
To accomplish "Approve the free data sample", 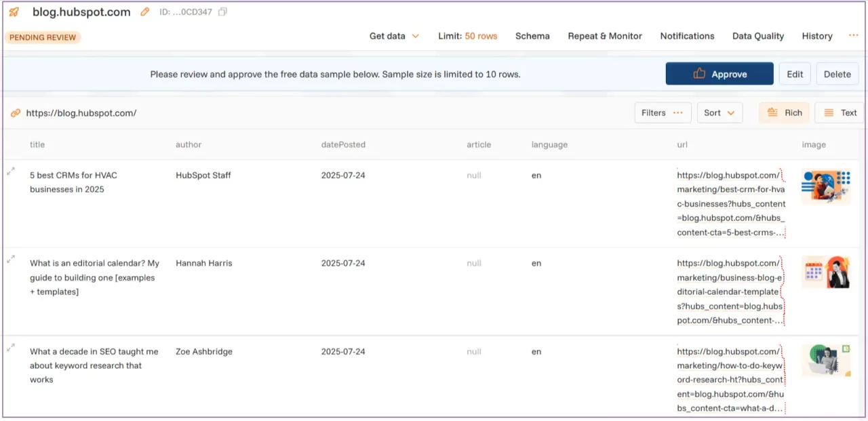I will coord(719,74).
